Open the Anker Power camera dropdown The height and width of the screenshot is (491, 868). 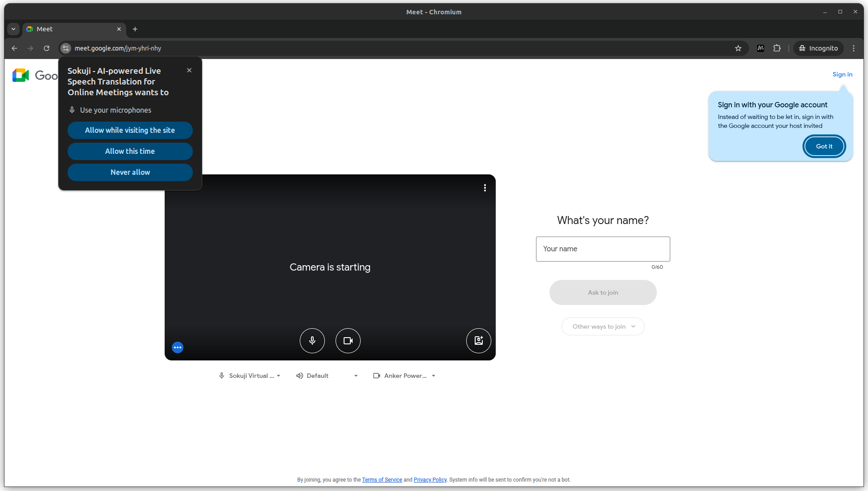coord(404,376)
